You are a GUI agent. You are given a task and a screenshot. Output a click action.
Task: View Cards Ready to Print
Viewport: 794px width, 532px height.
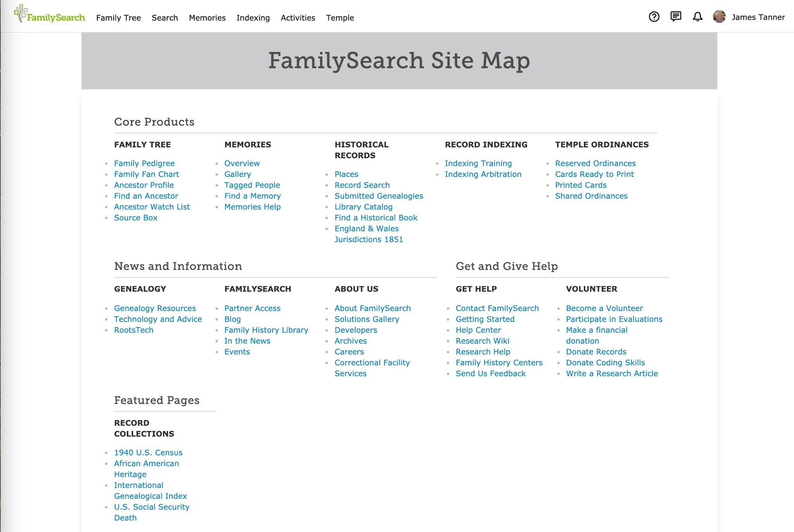pyautogui.click(x=594, y=174)
